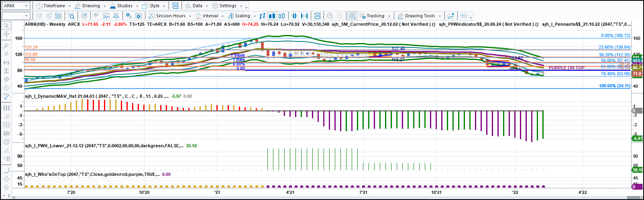Image resolution: width=644 pixels, height=200 pixels.
Task: Click the zoom out magnifier
Action: click(x=340, y=16)
